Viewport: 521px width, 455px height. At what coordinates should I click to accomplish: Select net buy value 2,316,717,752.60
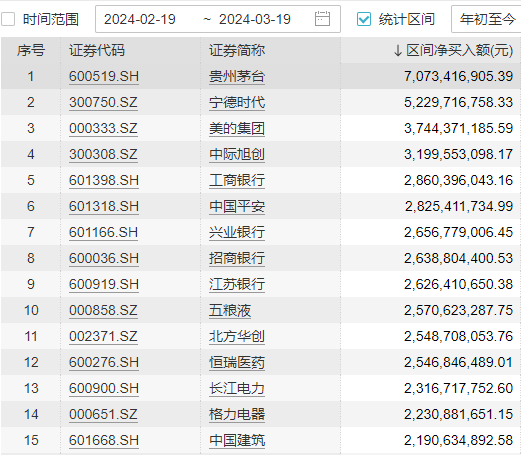tap(458, 388)
